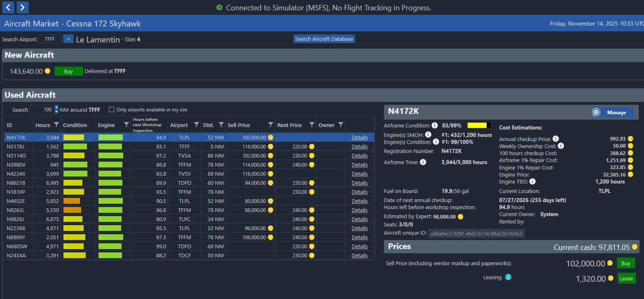The width and height of the screenshot is (644, 299).
Task: Click the Search Aircraft Database button
Action: (324, 39)
